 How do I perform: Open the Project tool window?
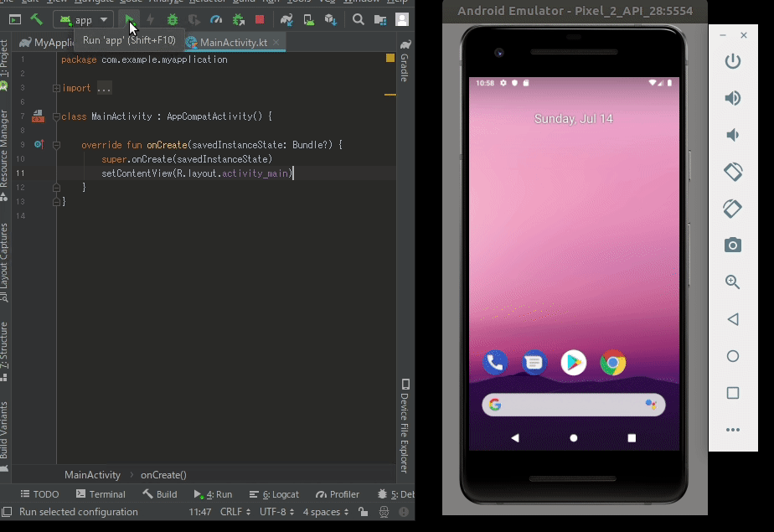pyautogui.click(x=4, y=65)
